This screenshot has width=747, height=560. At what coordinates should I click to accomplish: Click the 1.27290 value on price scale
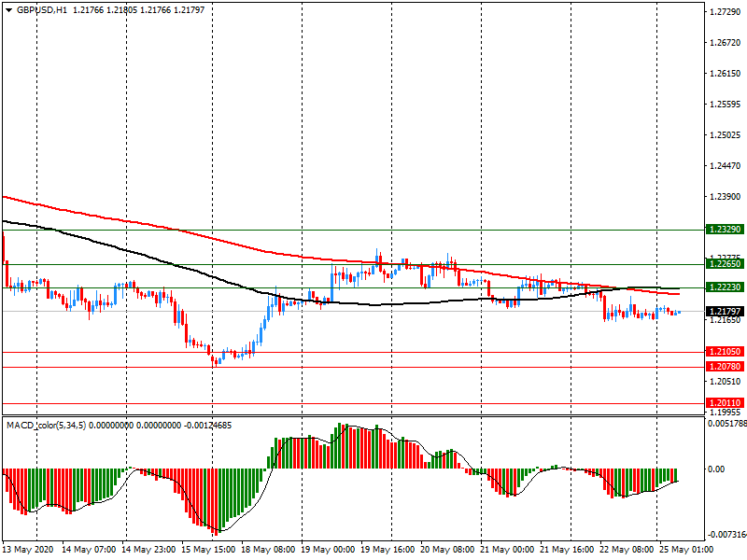pyautogui.click(x=725, y=12)
